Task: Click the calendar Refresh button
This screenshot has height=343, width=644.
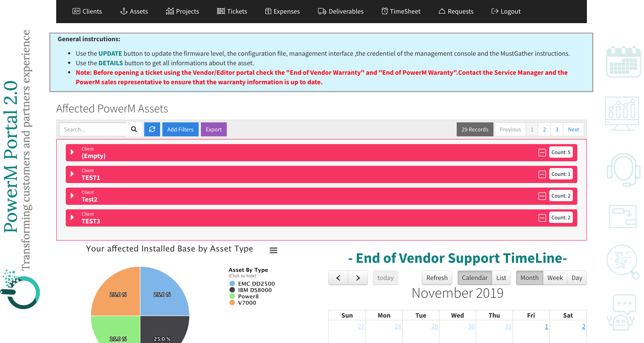Action: [x=437, y=278]
